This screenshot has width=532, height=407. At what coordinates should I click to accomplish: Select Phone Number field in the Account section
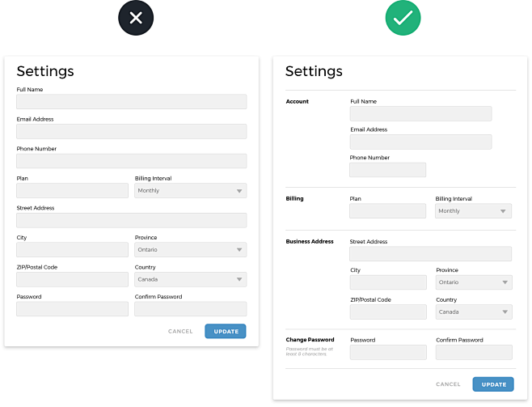(x=387, y=170)
